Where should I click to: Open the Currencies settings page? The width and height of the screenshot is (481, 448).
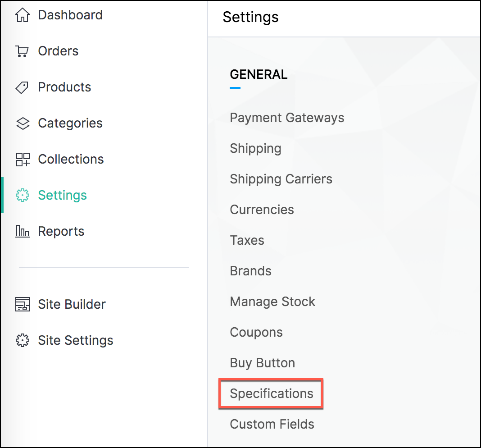[x=262, y=210]
